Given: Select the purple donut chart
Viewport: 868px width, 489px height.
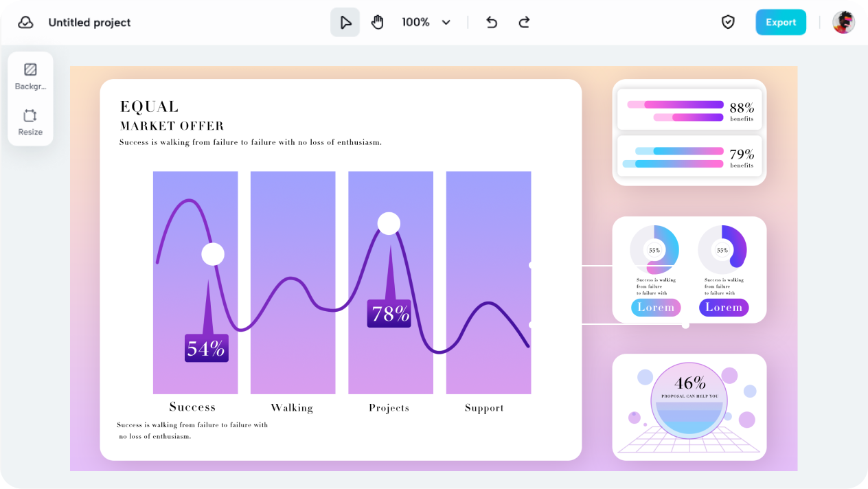Looking at the screenshot, I should click(x=722, y=250).
